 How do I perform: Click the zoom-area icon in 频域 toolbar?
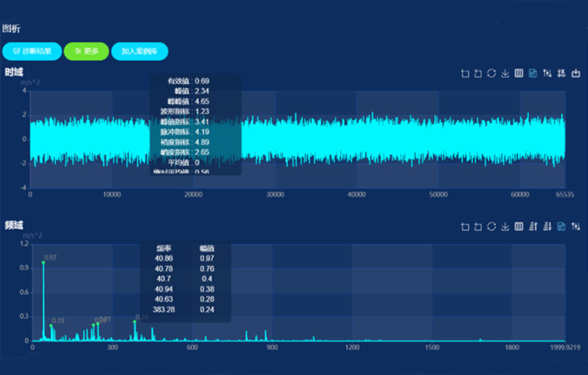pos(464,227)
